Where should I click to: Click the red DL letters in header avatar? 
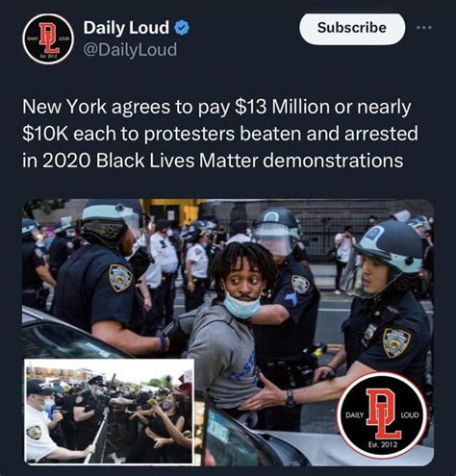49,38
